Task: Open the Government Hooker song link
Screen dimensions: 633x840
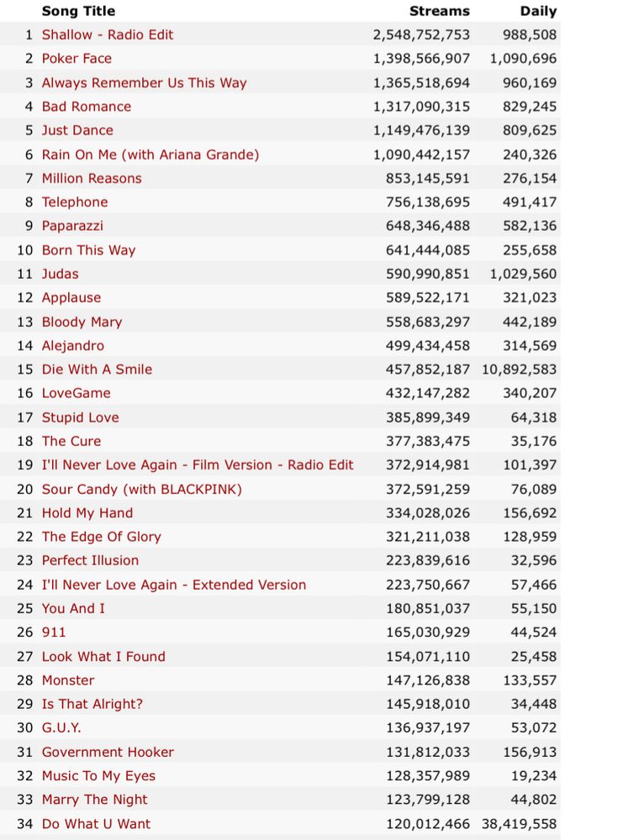Action: click(108, 752)
